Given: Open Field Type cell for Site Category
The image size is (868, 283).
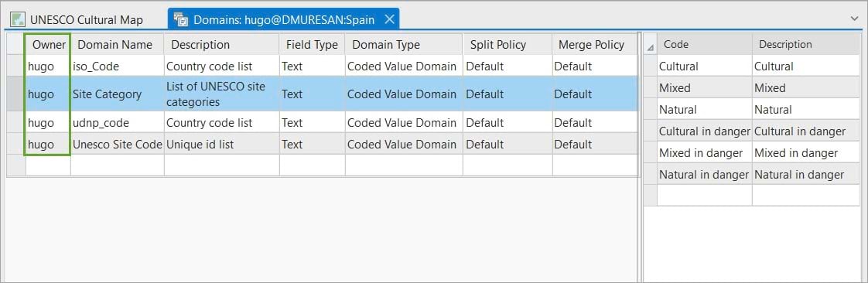Looking at the screenshot, I should 313,94.
